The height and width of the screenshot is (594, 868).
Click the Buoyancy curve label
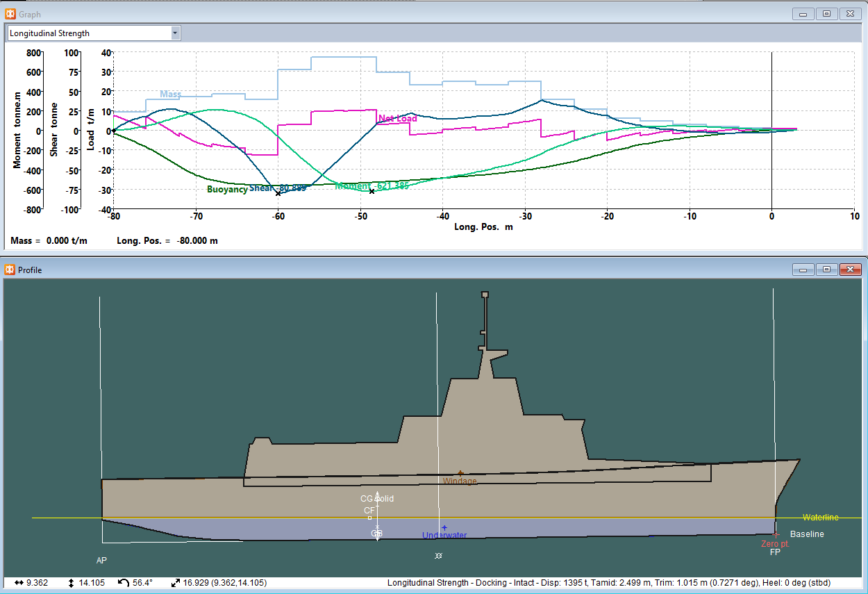[x=227, y=189]
